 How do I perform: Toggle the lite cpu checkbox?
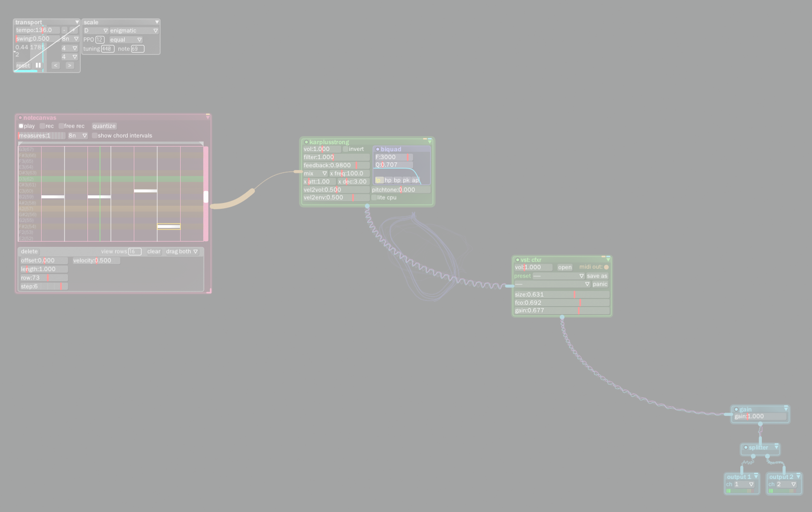point(374,197)
